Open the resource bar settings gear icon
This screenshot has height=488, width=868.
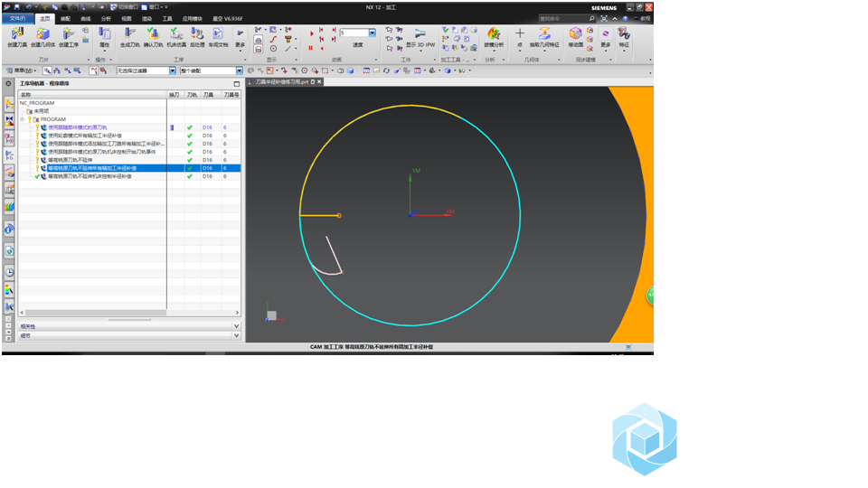click(8, 83)
